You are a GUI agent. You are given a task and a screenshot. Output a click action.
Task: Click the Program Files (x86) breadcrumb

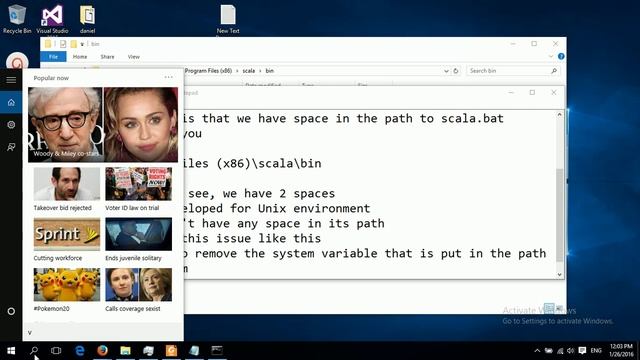[x=209, y=71]
